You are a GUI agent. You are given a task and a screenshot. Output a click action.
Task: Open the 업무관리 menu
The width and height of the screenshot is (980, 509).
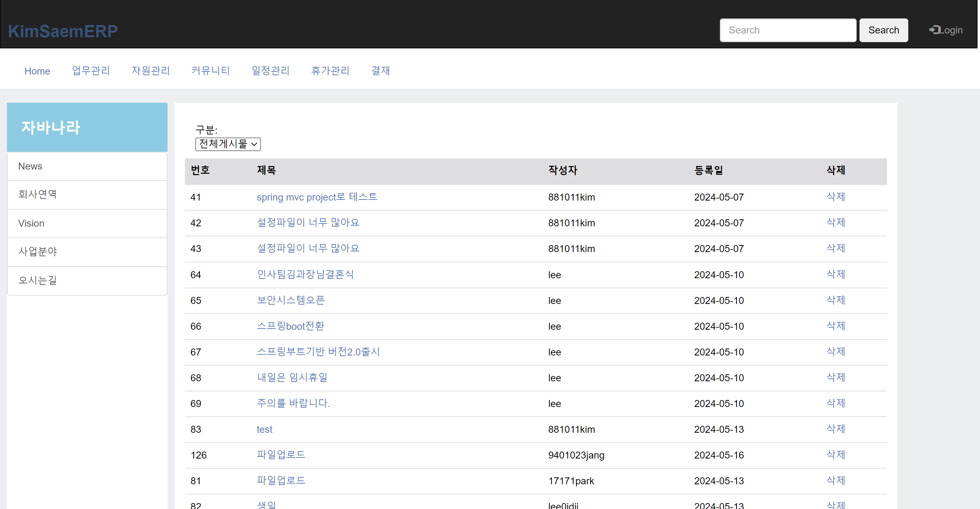(91, 71)
